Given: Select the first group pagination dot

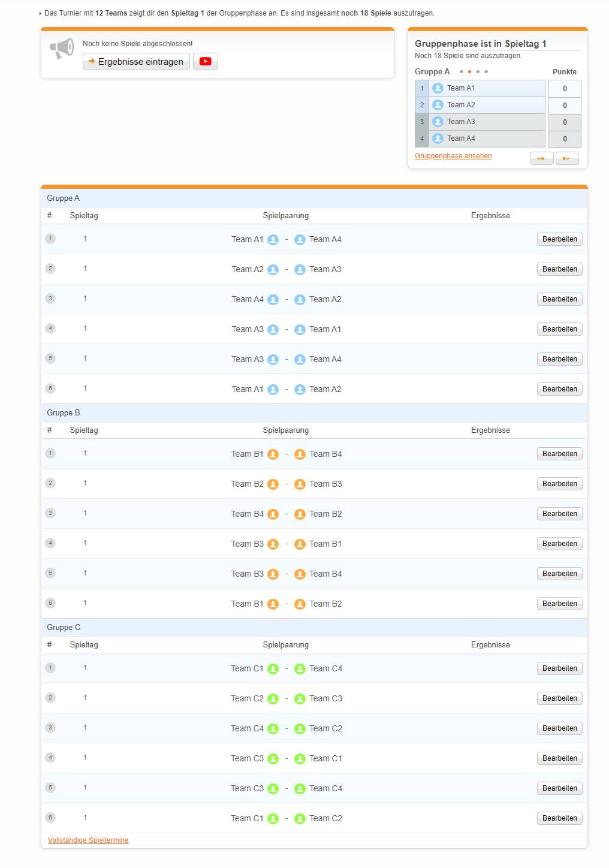Looking at the screenshot, I should point(461,72).
